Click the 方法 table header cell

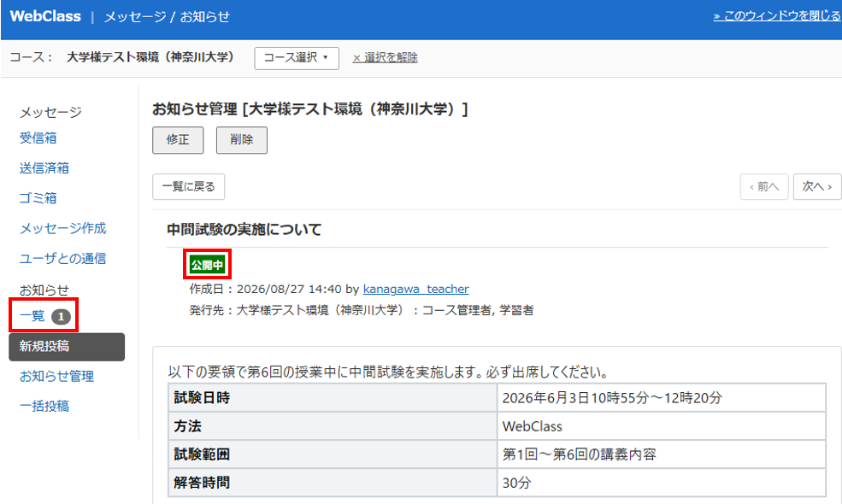point(333,426)
